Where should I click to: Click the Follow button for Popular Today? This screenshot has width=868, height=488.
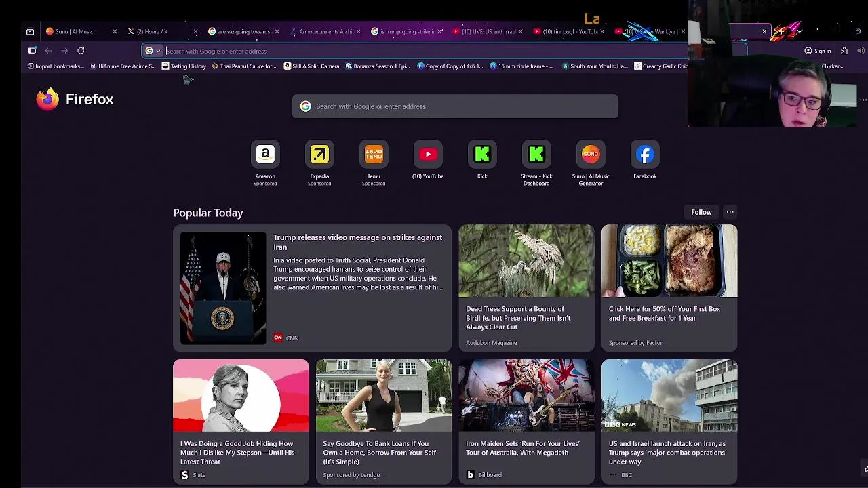(x=701, y=212)
